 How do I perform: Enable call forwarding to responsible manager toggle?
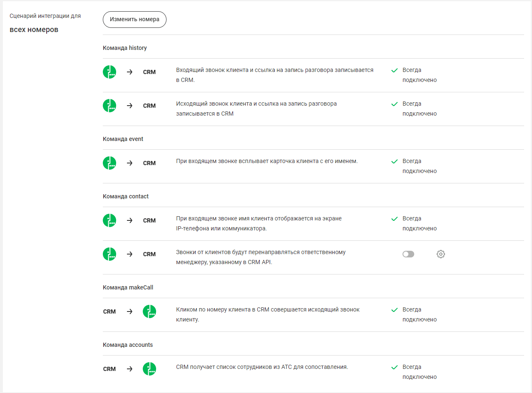(408, 254)
